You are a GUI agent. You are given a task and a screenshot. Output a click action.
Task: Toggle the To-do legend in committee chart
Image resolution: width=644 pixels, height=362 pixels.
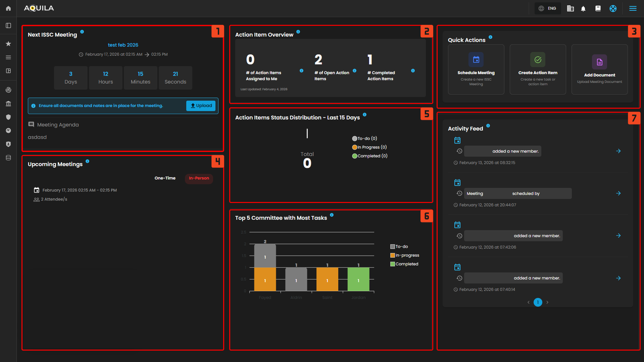pos(399,247)
